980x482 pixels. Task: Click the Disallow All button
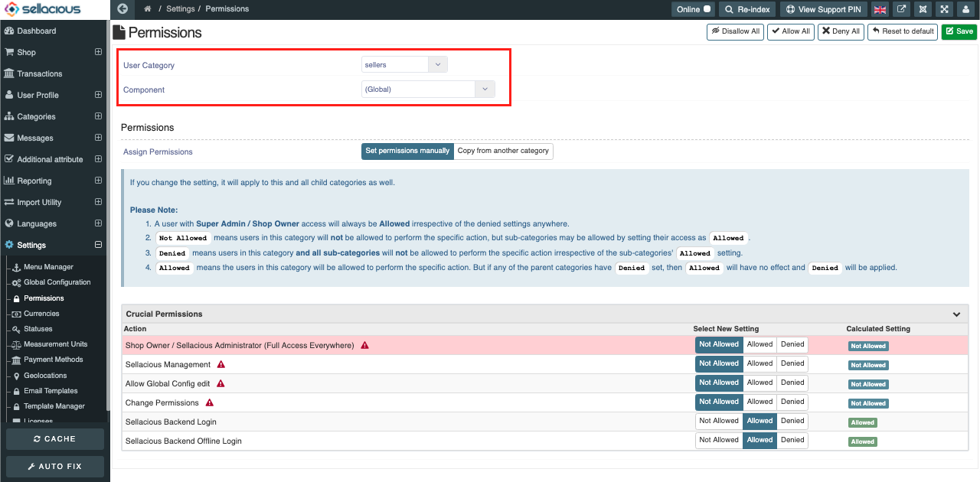735,31
